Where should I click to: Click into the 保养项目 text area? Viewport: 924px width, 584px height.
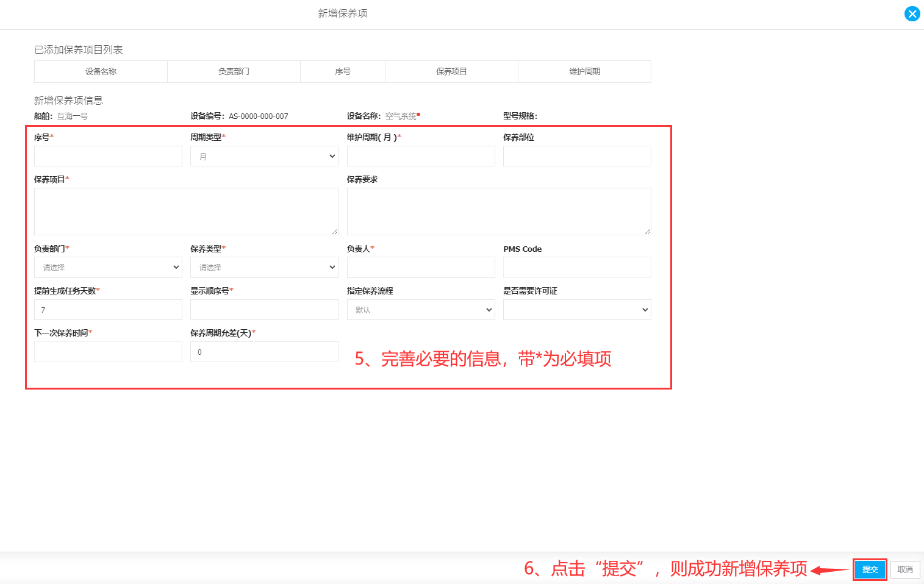(x=186, y=212)
